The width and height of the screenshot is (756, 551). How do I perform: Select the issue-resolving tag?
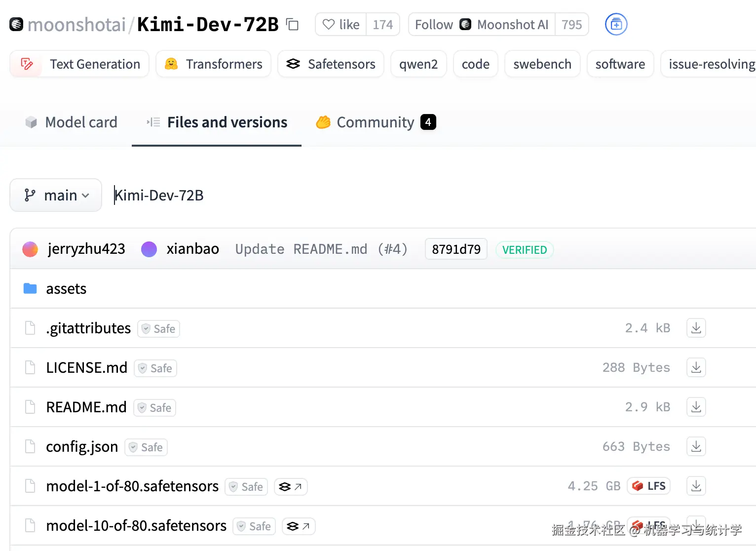(709, 64)
